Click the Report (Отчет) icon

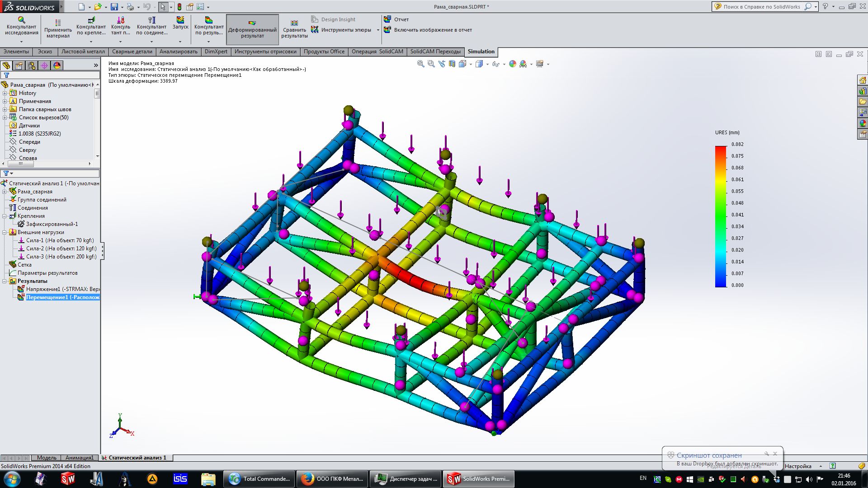click(x=396, y=19)
